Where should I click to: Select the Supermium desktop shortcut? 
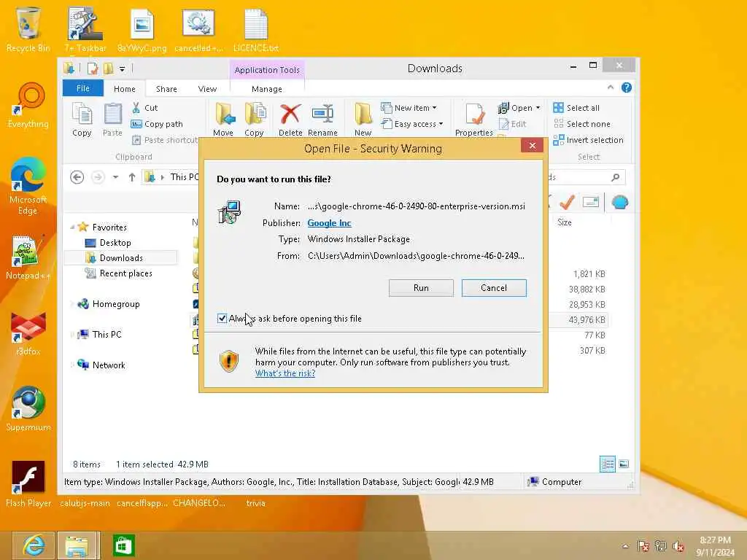coord(28,409)
